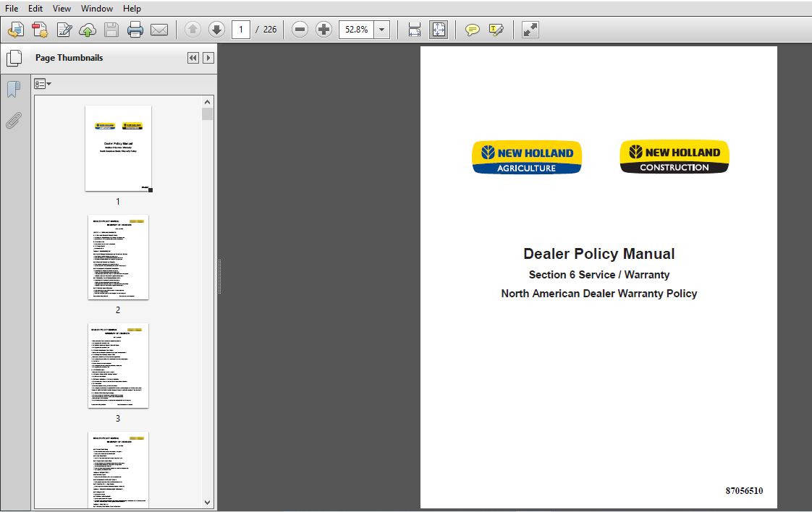
Task: Open the Attachments paperclip panel
Action: pos(14,120)
